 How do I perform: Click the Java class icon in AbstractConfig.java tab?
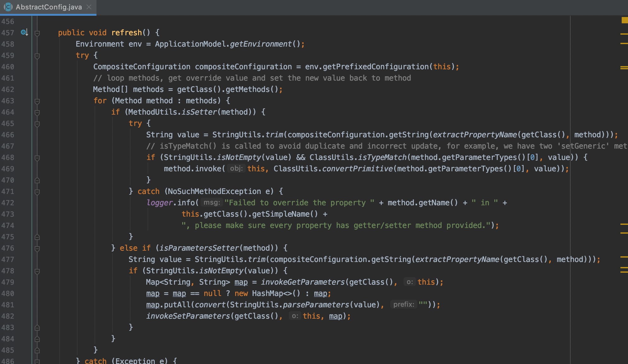[x=8, y=7]
